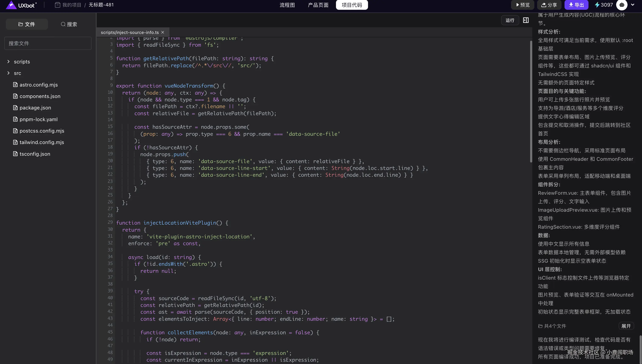The image size is (642, 364).
Task: Toggle the split panel layout icon
Action: coord(526,20)
